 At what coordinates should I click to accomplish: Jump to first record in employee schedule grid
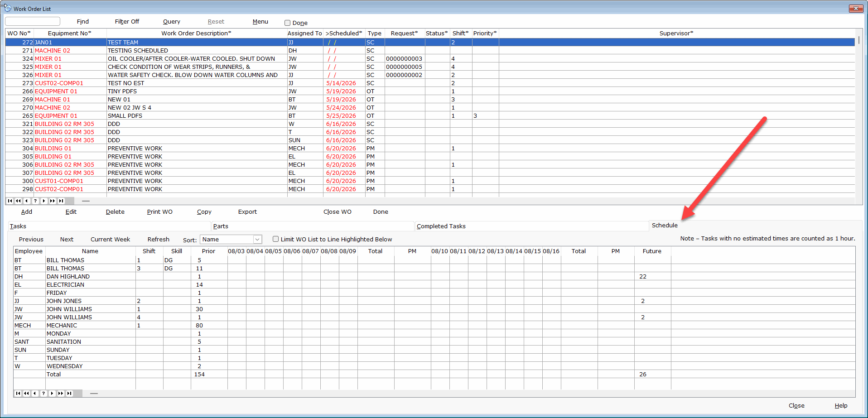pos(18,393)
